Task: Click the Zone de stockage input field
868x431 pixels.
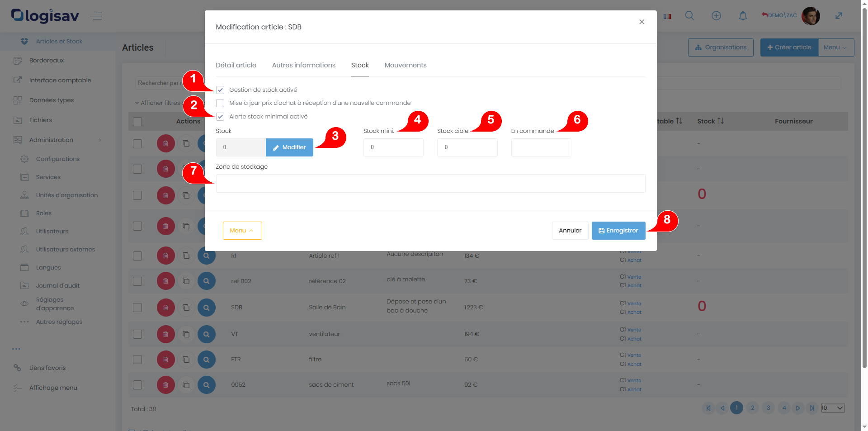Action: click(430, 184)
